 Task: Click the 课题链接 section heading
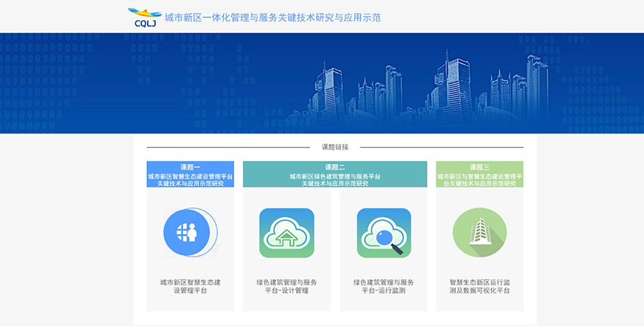[335, 147]
